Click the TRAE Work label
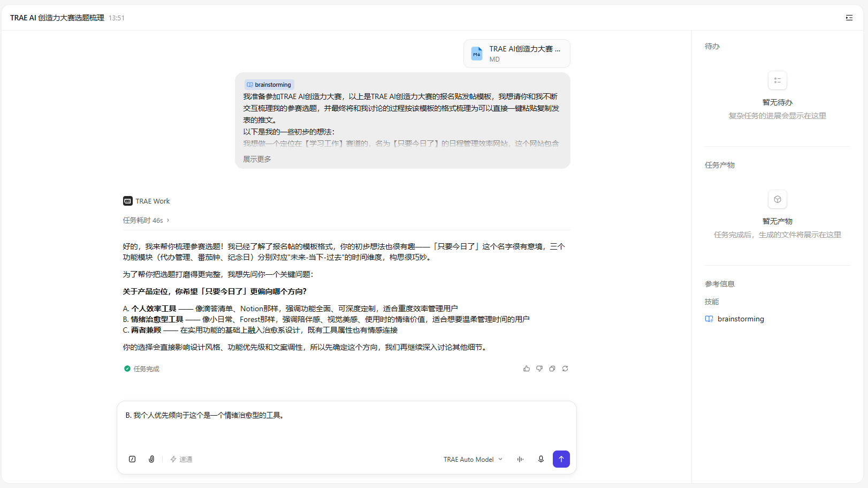 coord(153,201)
